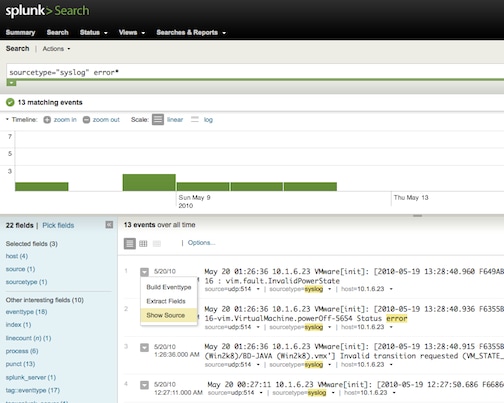The height and width of the screenshot is (403, 504).
Task: Toggle event 1 actions dropdown arrow
Action: (144, 272)
